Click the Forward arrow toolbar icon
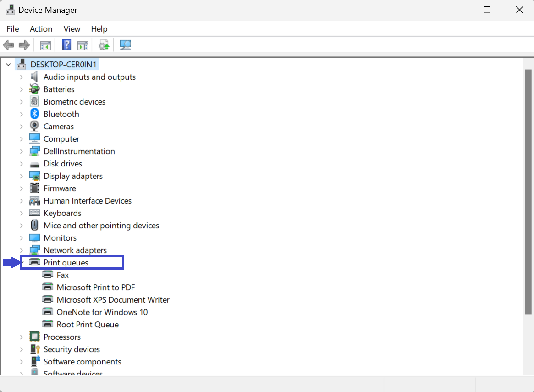Screen dimensions: 534x392 [x=24, y=45]
